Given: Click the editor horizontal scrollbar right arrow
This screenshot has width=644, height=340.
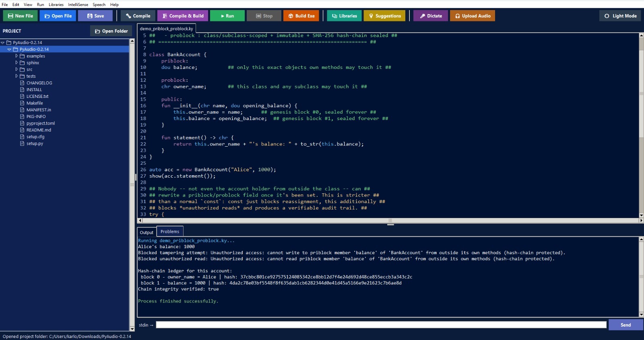Looking at the screenshot, I should 641,220.
